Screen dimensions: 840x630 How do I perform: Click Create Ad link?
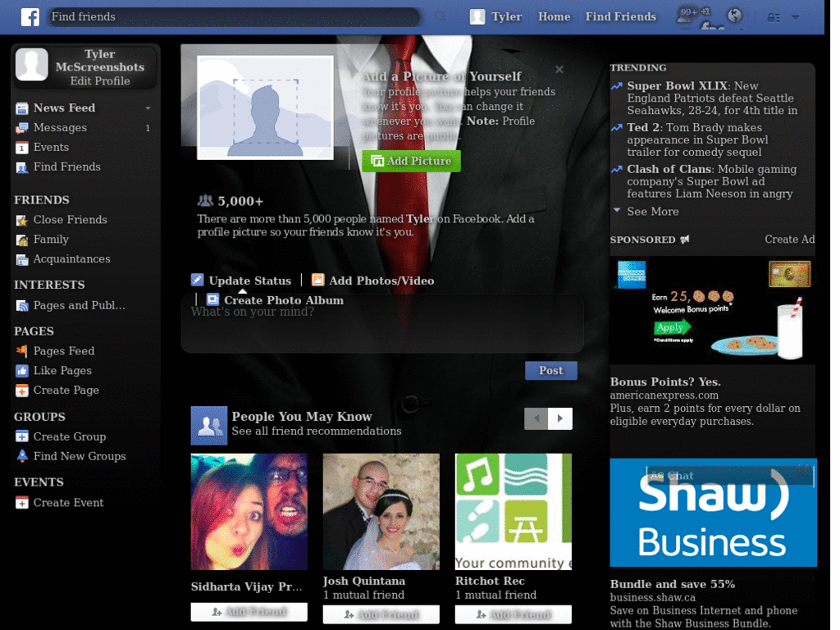click(x=789, y=240)
